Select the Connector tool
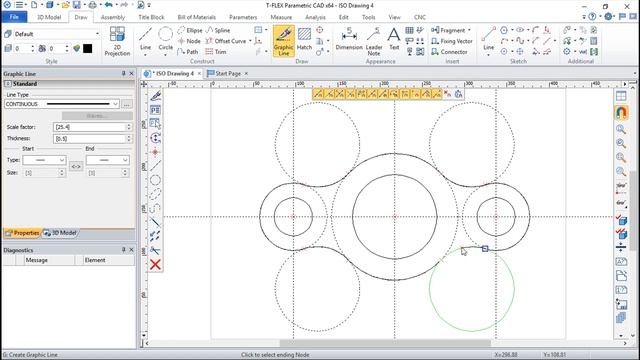640x360 pixels. click(449, 52)
